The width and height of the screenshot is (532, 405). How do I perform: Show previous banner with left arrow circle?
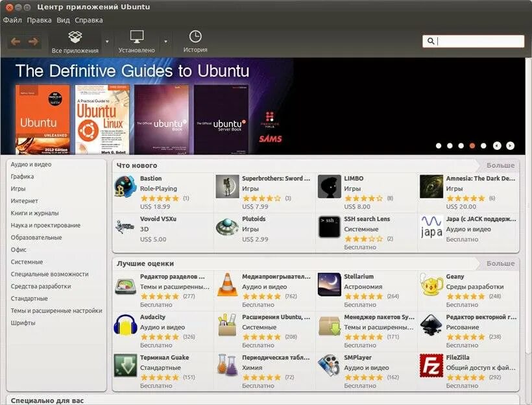point(497,145)
